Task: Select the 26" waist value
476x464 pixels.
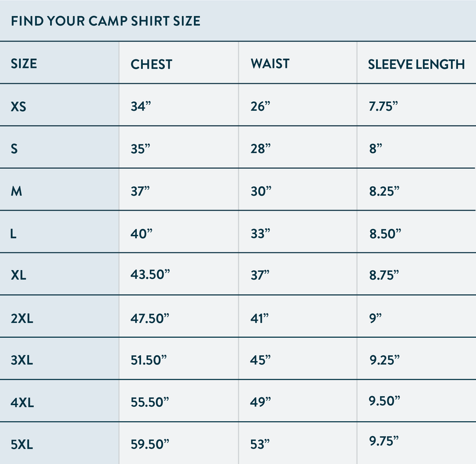Action: [x=261, y=106]
